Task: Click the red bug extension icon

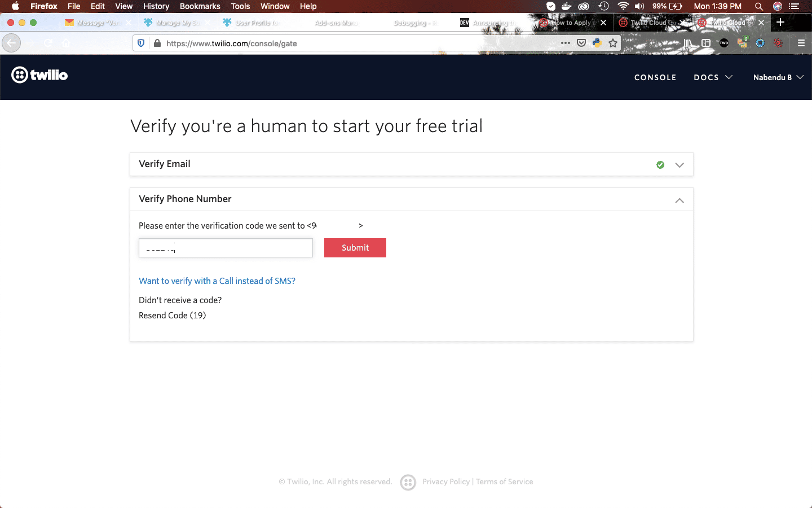Action: point(778,43)
